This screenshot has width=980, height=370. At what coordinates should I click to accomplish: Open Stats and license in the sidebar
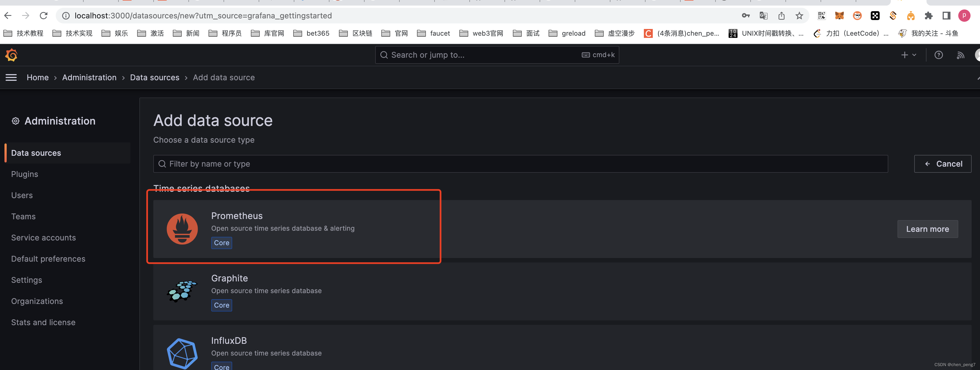pyautogui.click(x=43, y=322)
